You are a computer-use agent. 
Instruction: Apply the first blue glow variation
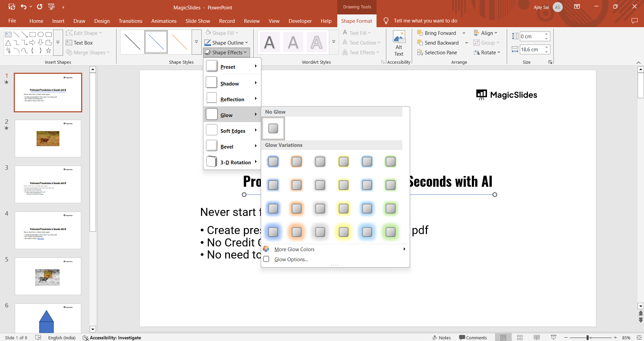tap(273, 162)
